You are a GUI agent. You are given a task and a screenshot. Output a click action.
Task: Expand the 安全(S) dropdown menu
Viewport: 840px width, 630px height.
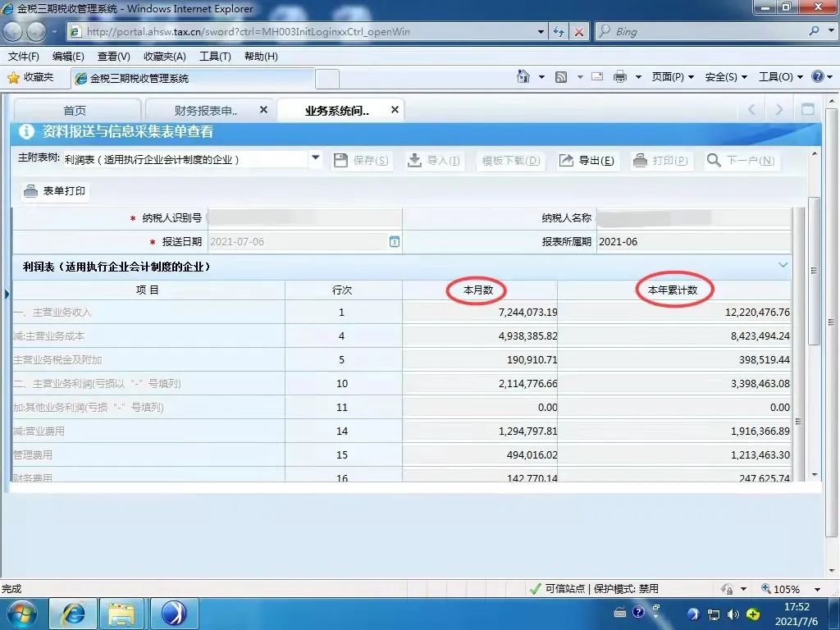(x=726, y=77)
